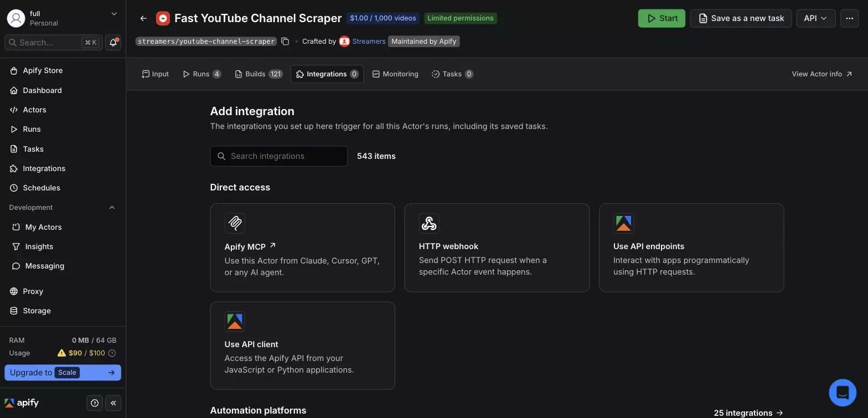868x418 pixels.
Task: Open the API dropdown
Action: (x=816, y=18)
